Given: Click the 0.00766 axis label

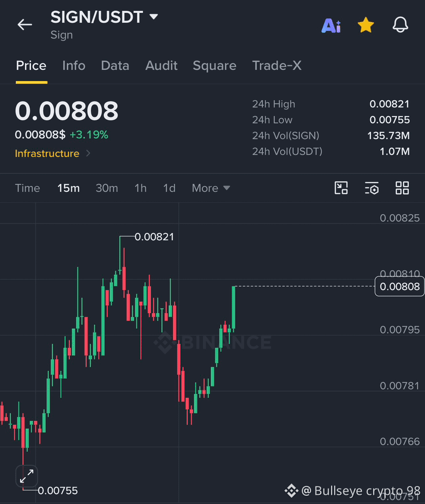Looking at the screenshot, I should pyautogui.click(x=400, y=442).
